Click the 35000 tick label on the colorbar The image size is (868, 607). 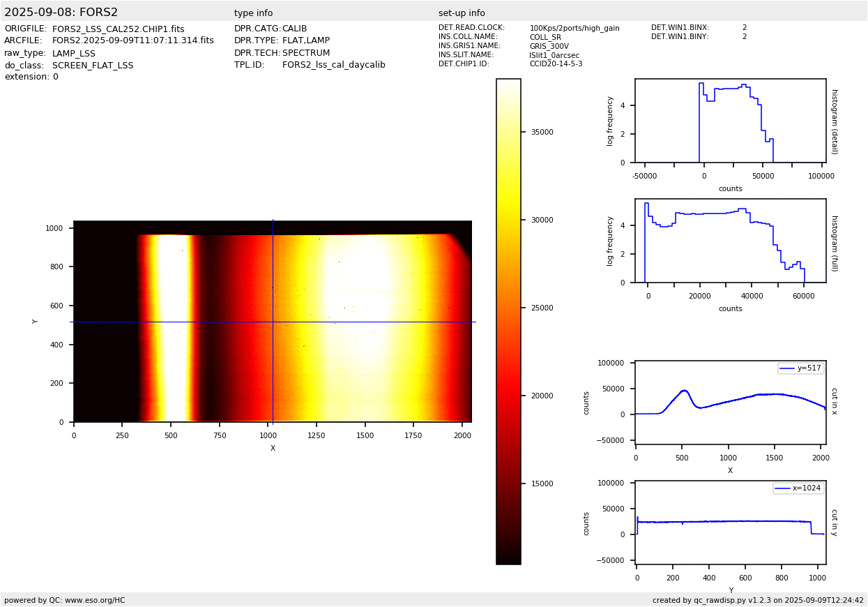click(x=542, y=133)
